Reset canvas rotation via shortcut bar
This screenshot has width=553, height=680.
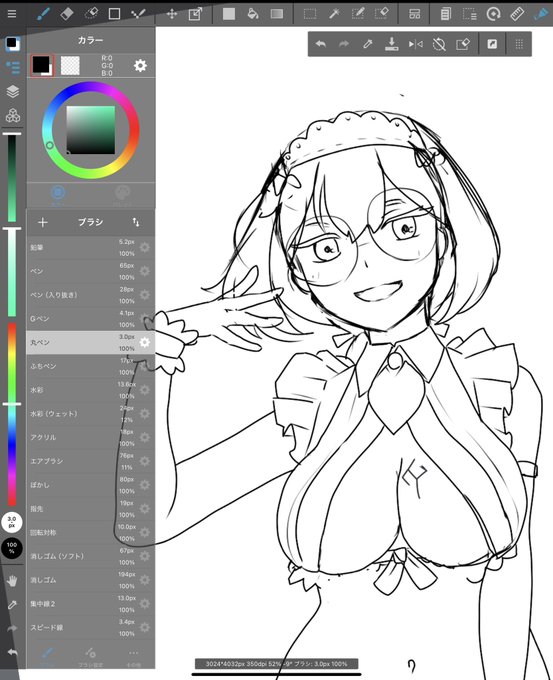pos(439,44)
